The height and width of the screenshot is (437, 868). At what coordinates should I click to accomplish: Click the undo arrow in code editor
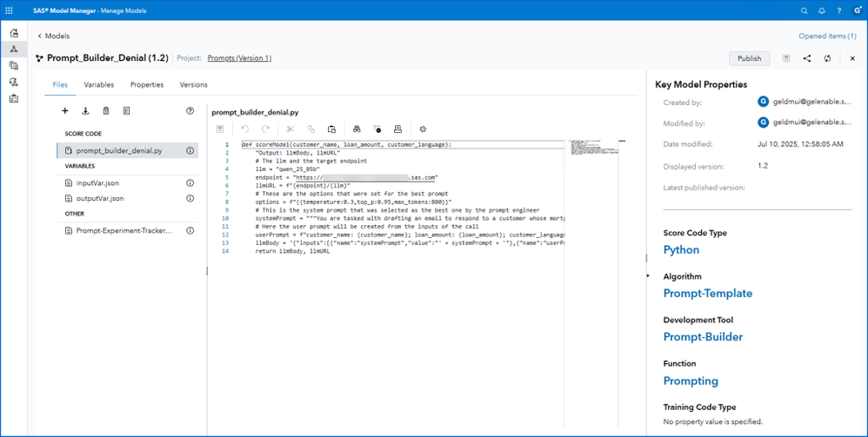point(245,129)
